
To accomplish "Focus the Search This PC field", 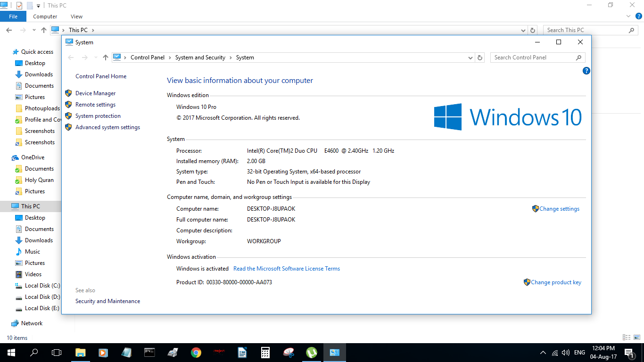I will click(x=591, y=30).
